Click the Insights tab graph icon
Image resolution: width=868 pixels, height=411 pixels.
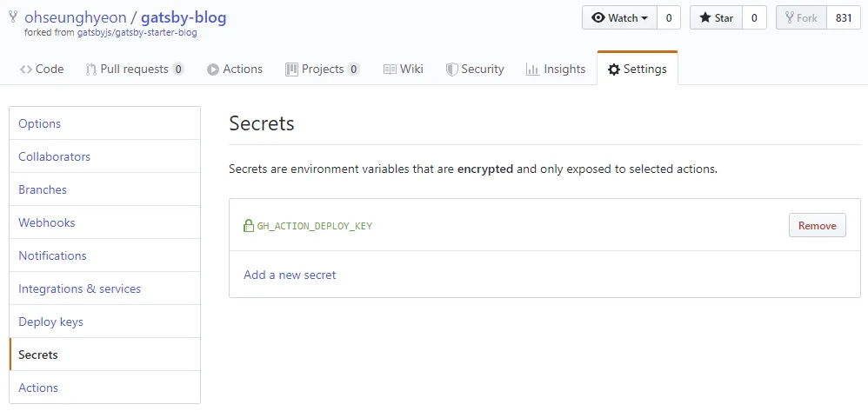tap(532, 70)
